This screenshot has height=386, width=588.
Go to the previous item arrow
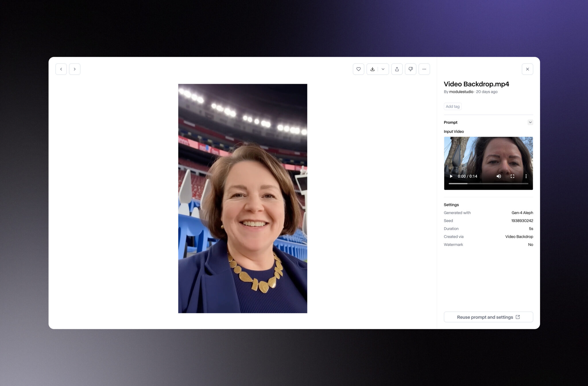click(61, 69)
